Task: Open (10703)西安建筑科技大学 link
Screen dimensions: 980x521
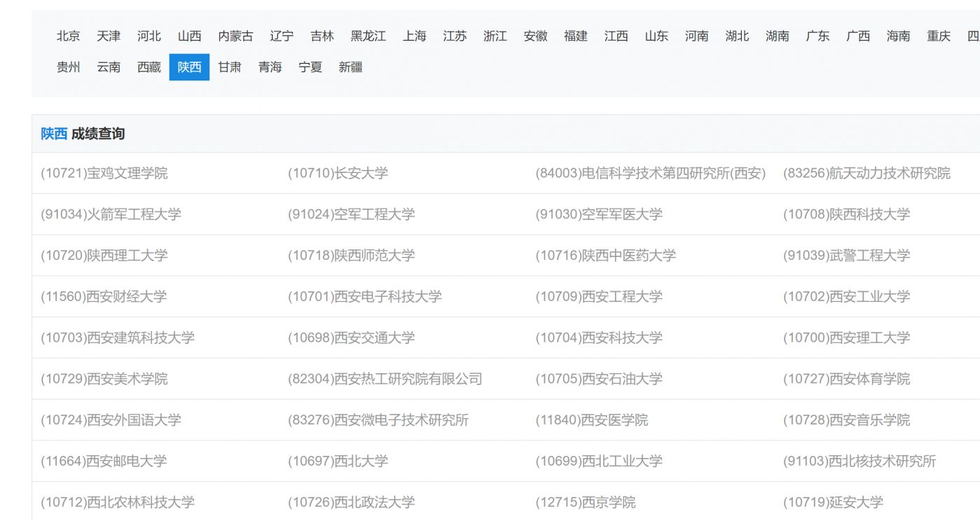Action: pyautogui.click(x=118, y=338)
